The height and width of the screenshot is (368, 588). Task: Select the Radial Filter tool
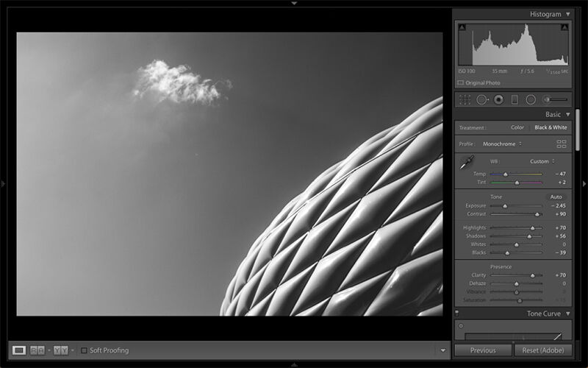(531, 99)
